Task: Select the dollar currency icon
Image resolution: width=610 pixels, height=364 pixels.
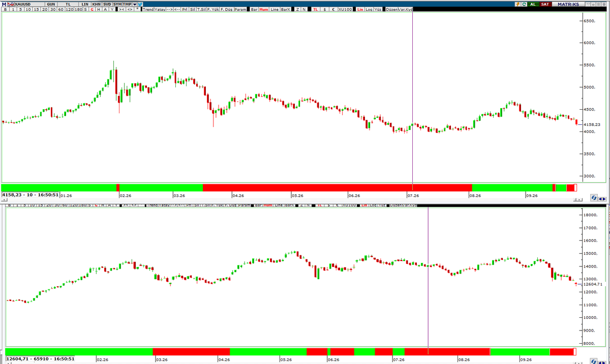Action: pyautogui.click(x=324, y=10)
